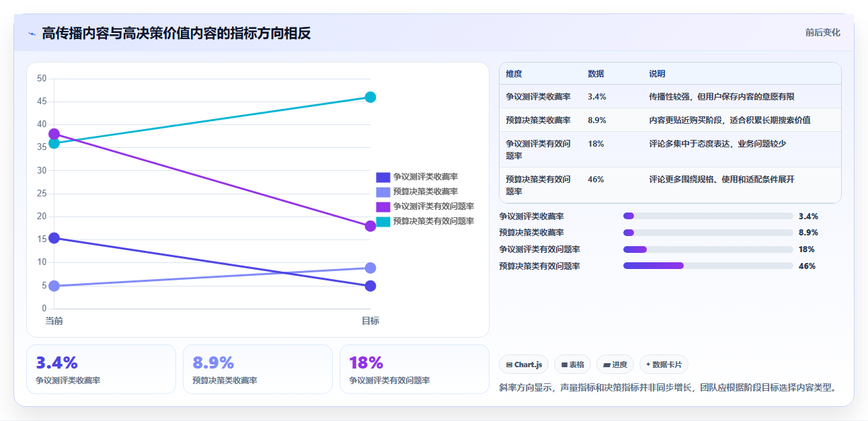
Task: Select the dark blue 当前 point near 15
Action: click(x=54, y=238)
